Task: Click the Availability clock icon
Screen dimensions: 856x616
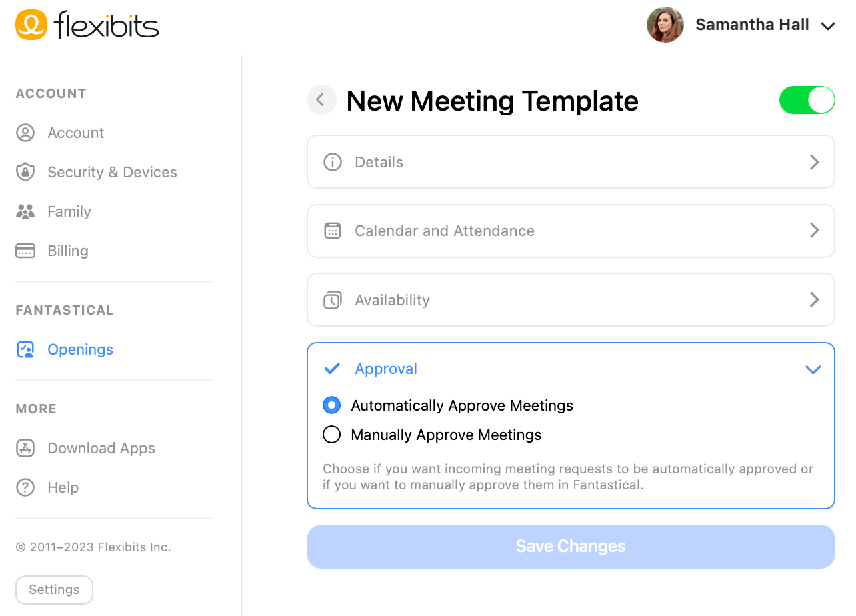Action: (x=333, y=300)
